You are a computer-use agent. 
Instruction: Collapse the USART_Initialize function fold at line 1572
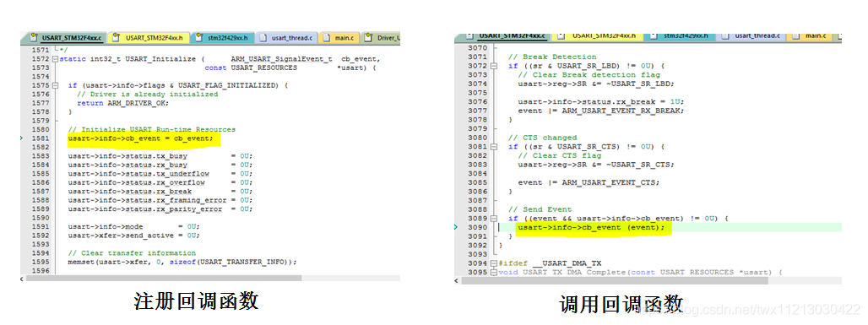[55, 59]
